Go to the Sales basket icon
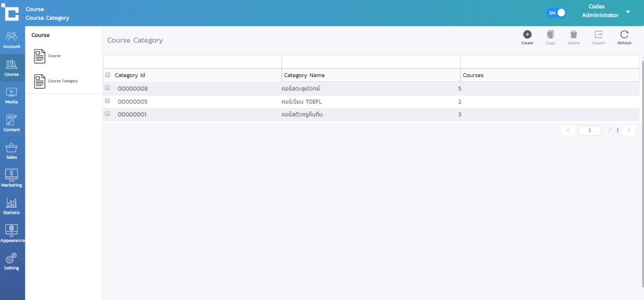Screen dimensions: 644x300 click(11, 150)
